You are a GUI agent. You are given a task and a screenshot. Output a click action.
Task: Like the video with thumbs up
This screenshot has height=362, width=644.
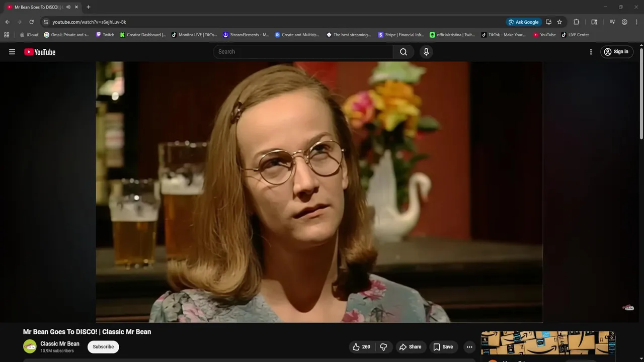(x=361, y=347)
